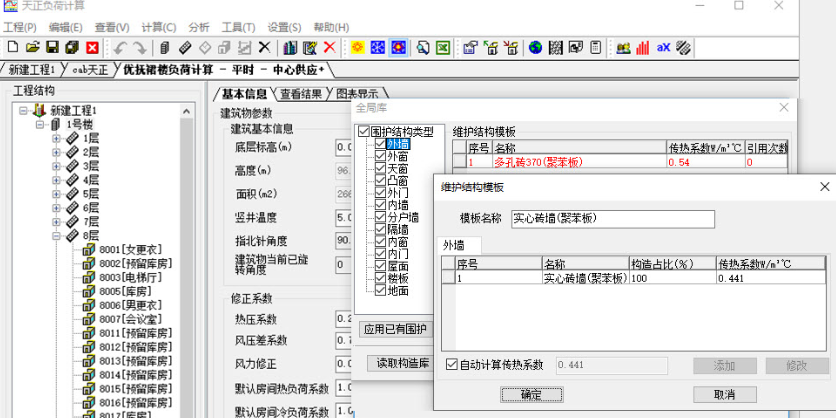Click the red bar chart icon
836x418 pixels.
tap(643, 47)
